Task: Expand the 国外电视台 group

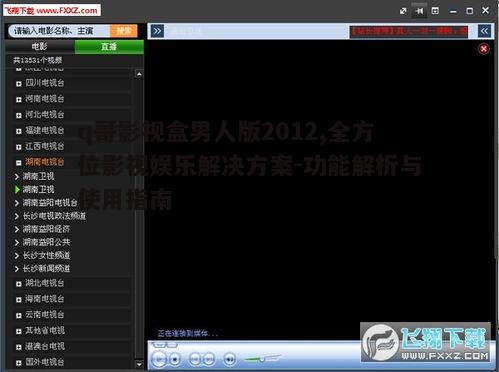Action: point(19,363)
